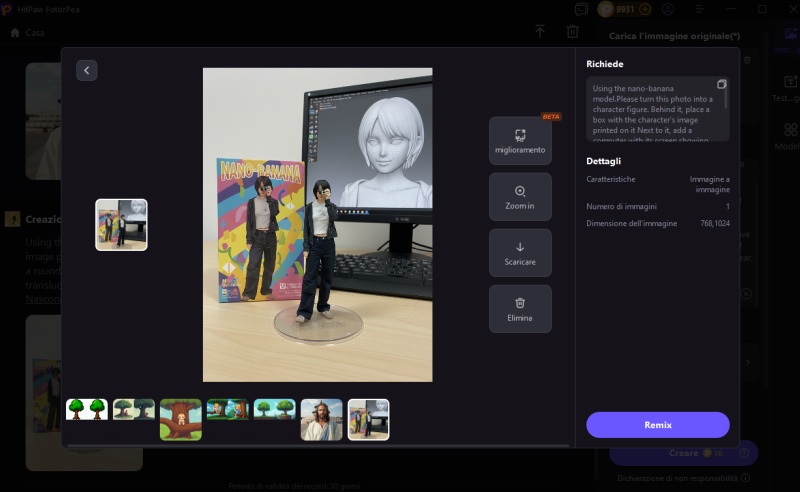Select the cartoon tree character thumbnail

point(180,419)
